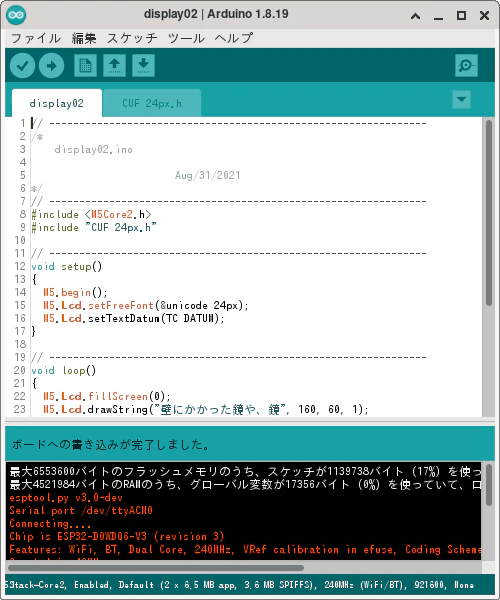Open the ヘルプ menu
Viewport: 500px width, 600px height.
(x=233, y=38)
